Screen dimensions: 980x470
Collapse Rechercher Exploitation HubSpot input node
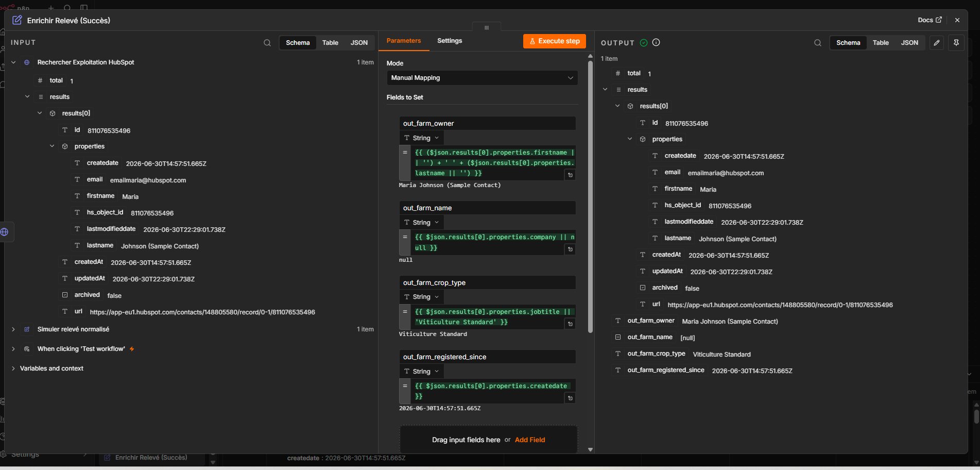pos(13,62)
